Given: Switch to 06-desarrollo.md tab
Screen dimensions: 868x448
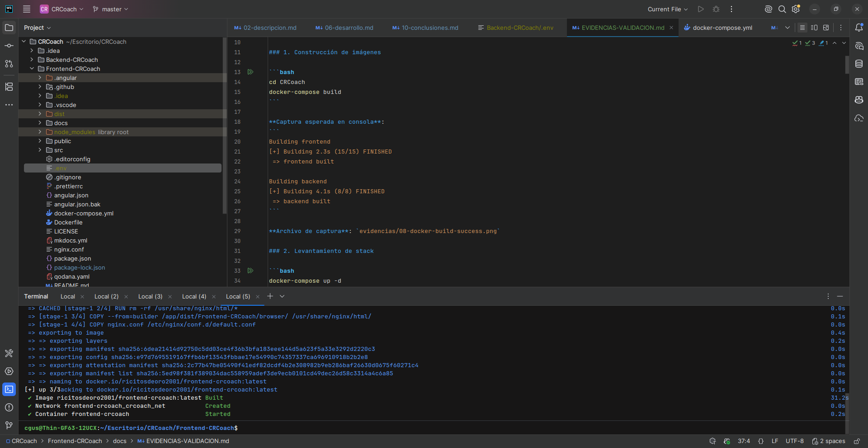Looking at the screenshot, I should (344, 28).
